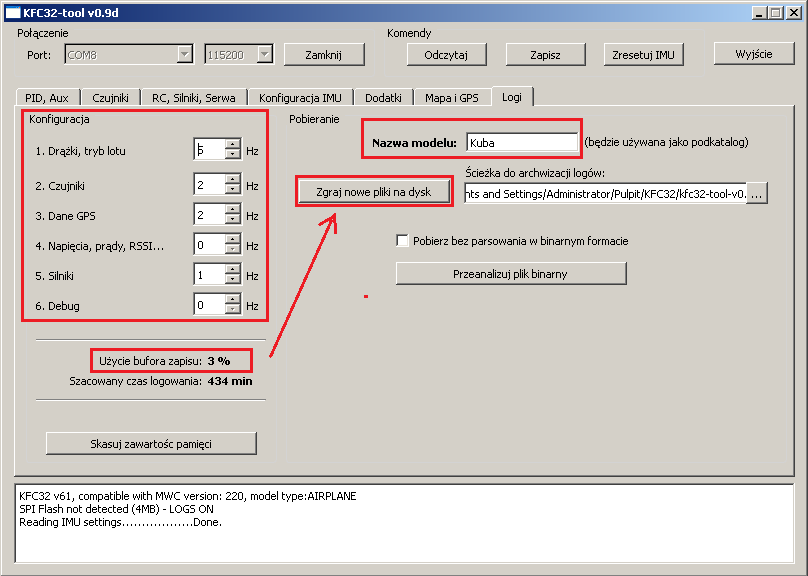This screenshot has height=576, width=808.
Task: Enable Pobierz bez parsowania checkbox
Action: click(403, 241)
